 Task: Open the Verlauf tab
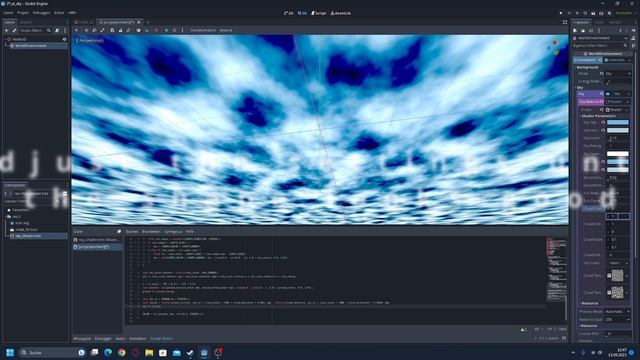click(615, 22)
